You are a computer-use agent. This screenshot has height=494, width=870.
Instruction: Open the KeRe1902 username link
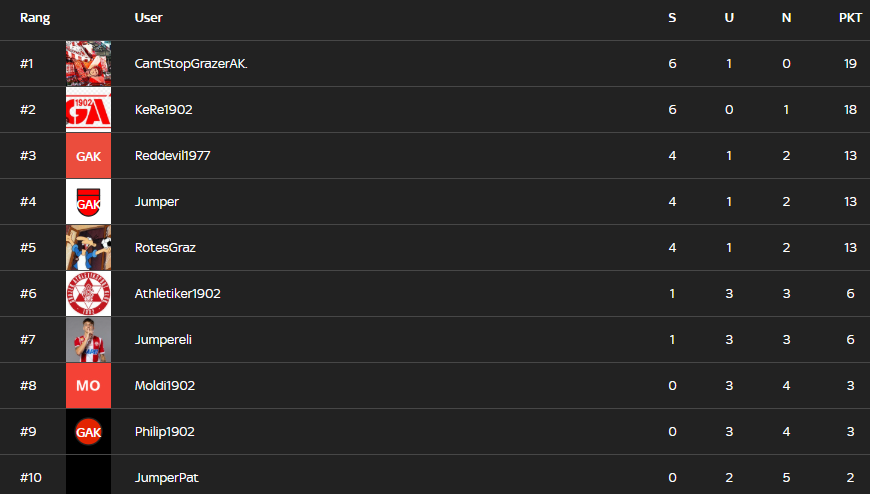pyautogui.click(x=163, y=110)
